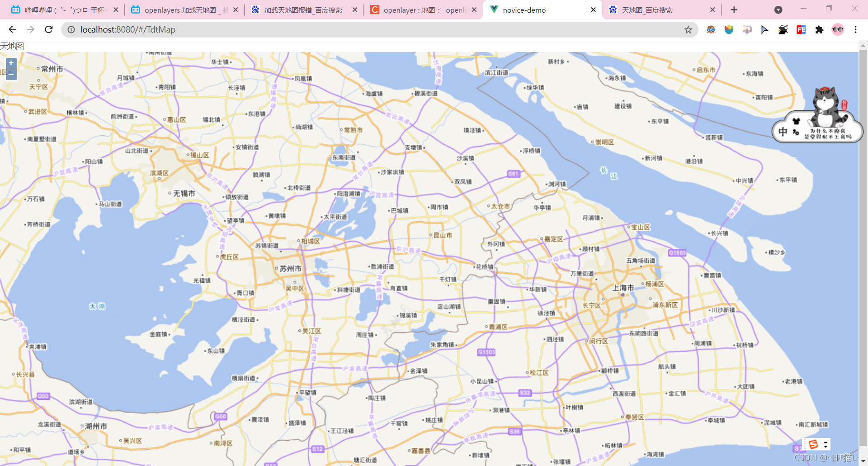Click the red FE extension icon
The width and height of the screenshot is (868, 466).
coord(801,29)
